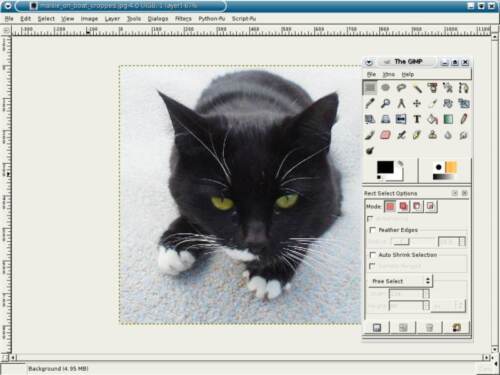Click the white background color swatch
Screen dimensions: 500x375
399,177
